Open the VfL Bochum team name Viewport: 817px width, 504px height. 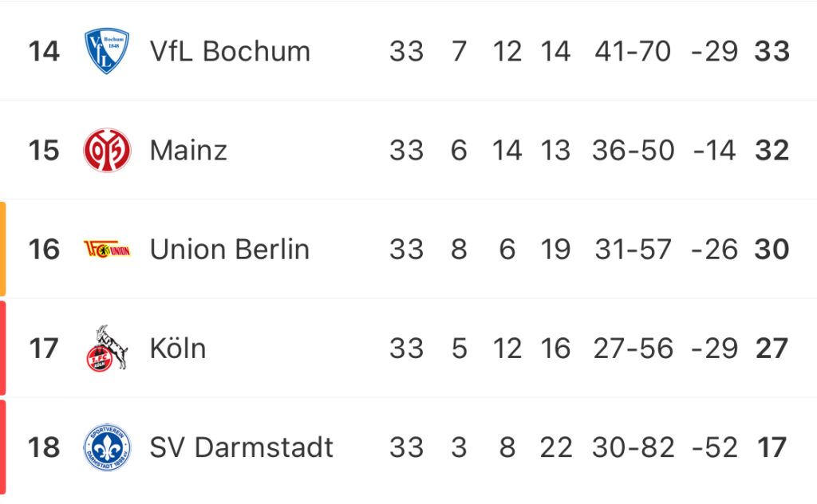tap(230, 51)
